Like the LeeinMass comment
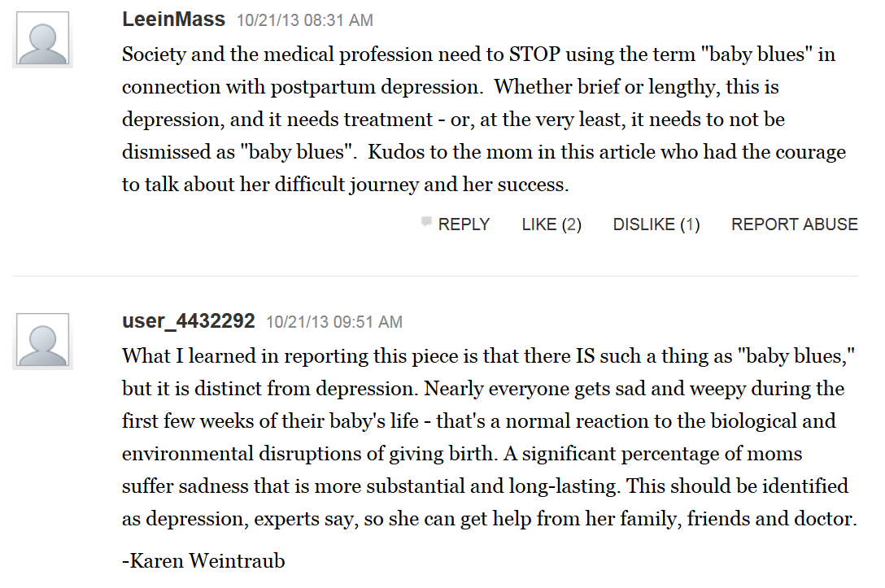The image size is (885, 588). click(551, 224)
